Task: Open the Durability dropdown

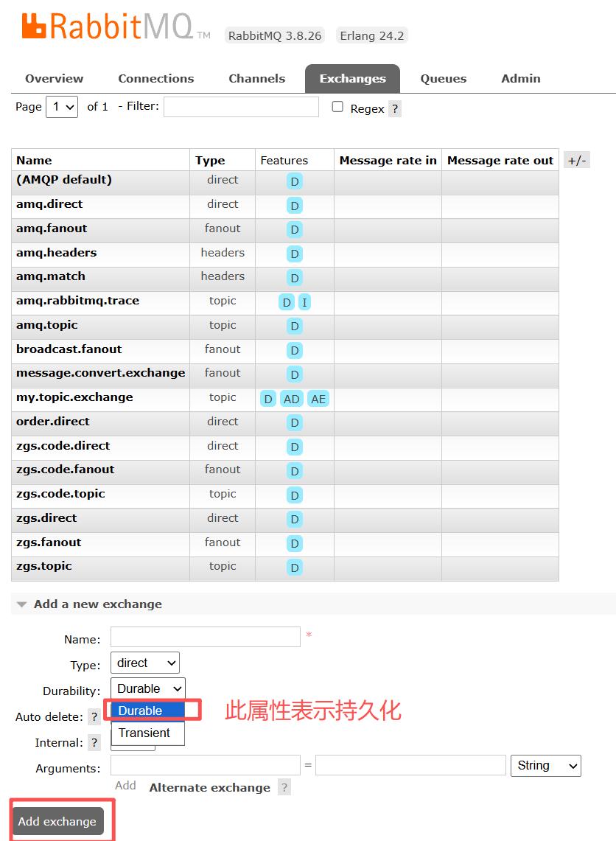Action: click(x=148, y=688)
